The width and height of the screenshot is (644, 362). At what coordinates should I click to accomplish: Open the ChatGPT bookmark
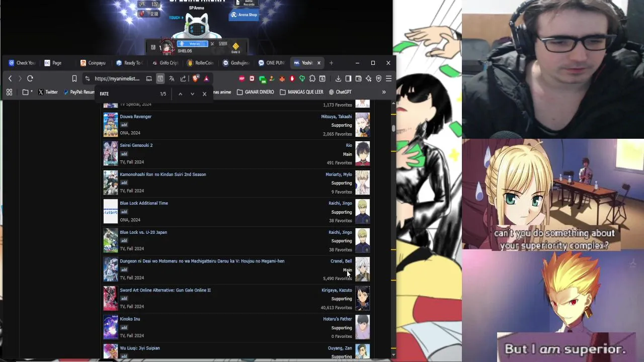(x=340, y=92)
